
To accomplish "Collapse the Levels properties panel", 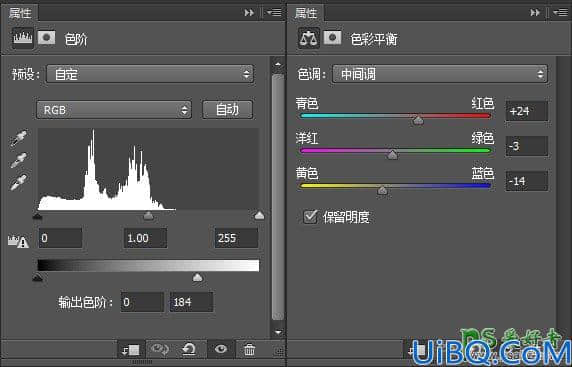I will tap(249, 13).
